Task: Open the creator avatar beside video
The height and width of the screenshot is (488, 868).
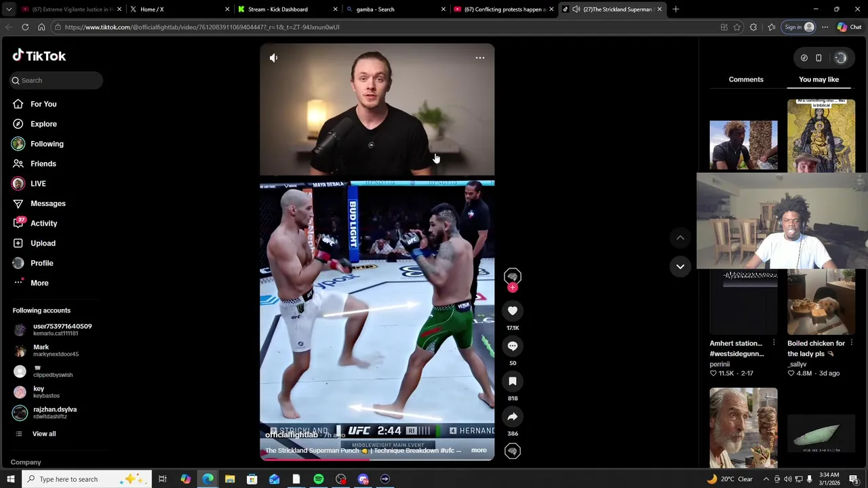Action: 513,275
